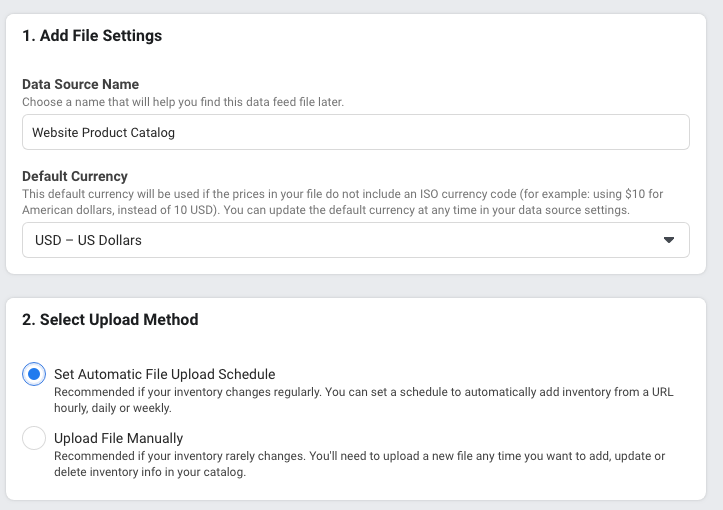Select the Set Automatic File Upload Schedule radio button

click(x=34, y=374)
